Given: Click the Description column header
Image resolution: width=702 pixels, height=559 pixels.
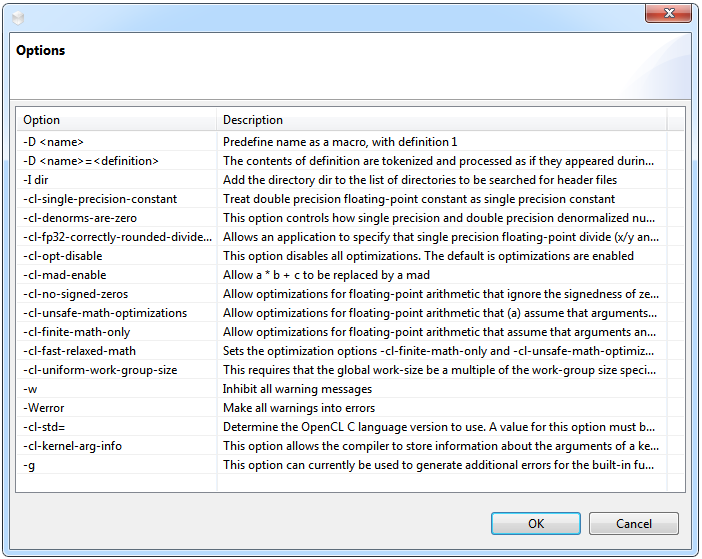Looking at the screenshot, I should coord(441,120).
